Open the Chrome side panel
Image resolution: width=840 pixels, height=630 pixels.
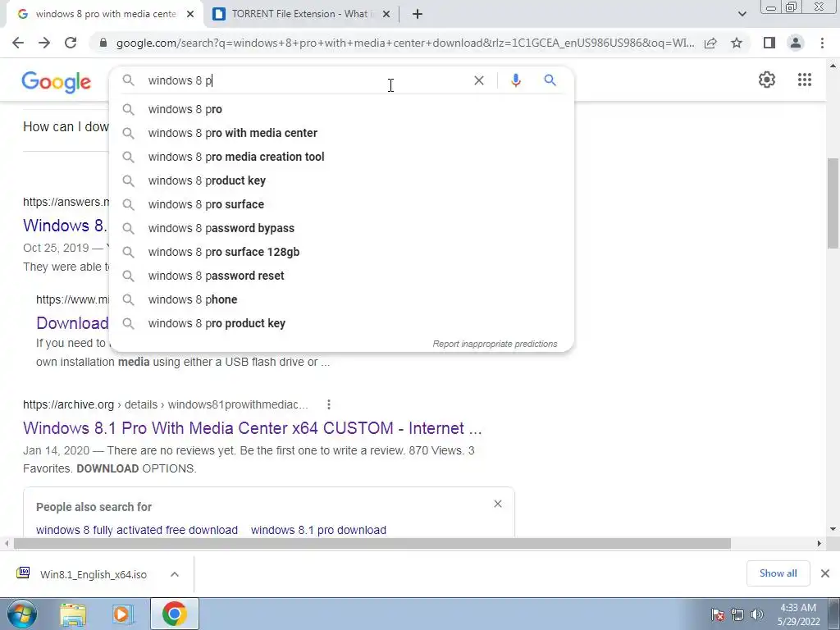click(769, 43)
